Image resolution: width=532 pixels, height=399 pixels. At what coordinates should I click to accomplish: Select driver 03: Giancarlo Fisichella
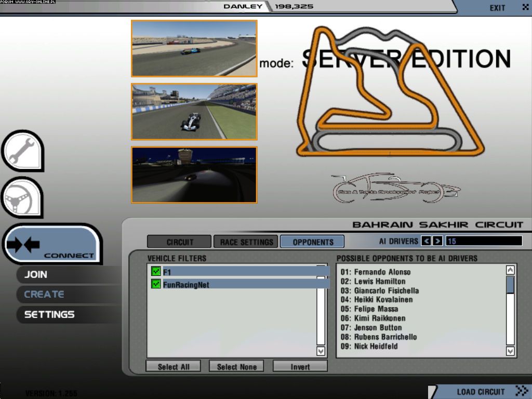point(380,290)
